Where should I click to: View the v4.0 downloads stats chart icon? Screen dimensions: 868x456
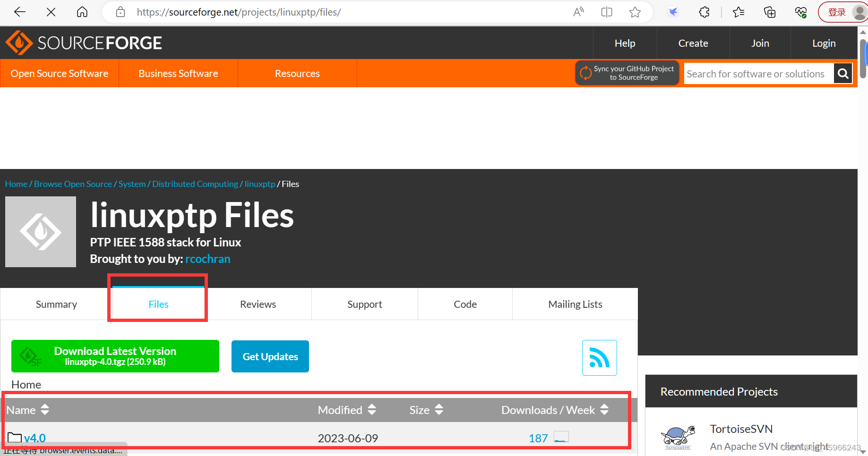point(561,437)
